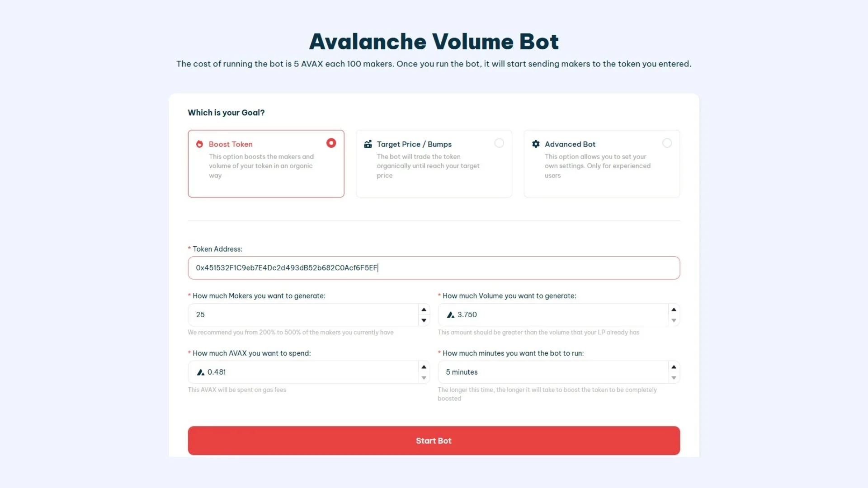Click the Boost Token flame icon

(x=199, y=144)
